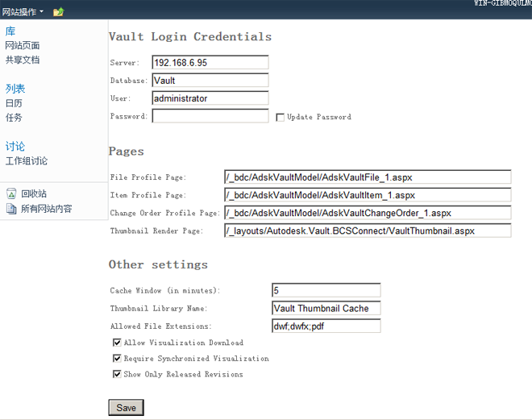Click the Vault Login Credentials heading
The image size is (532, 420).
click(190, 36)
